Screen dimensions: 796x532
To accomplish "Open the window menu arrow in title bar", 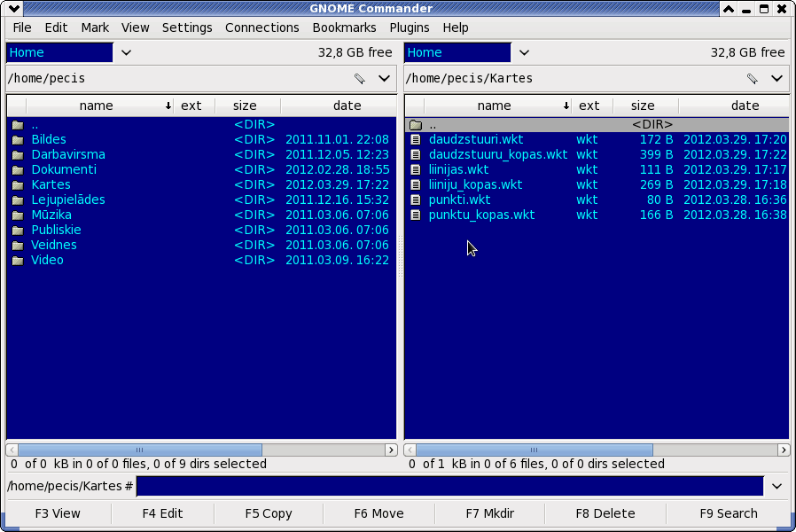I will 14,9.
